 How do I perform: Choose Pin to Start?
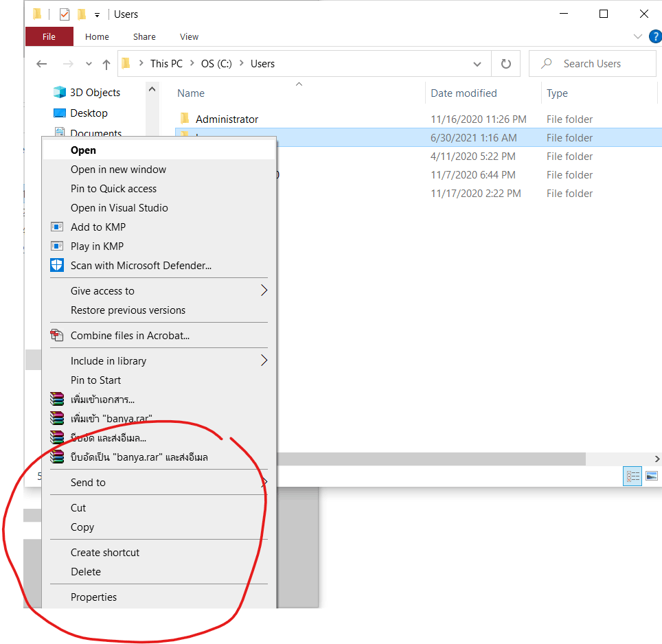(159, 380)
